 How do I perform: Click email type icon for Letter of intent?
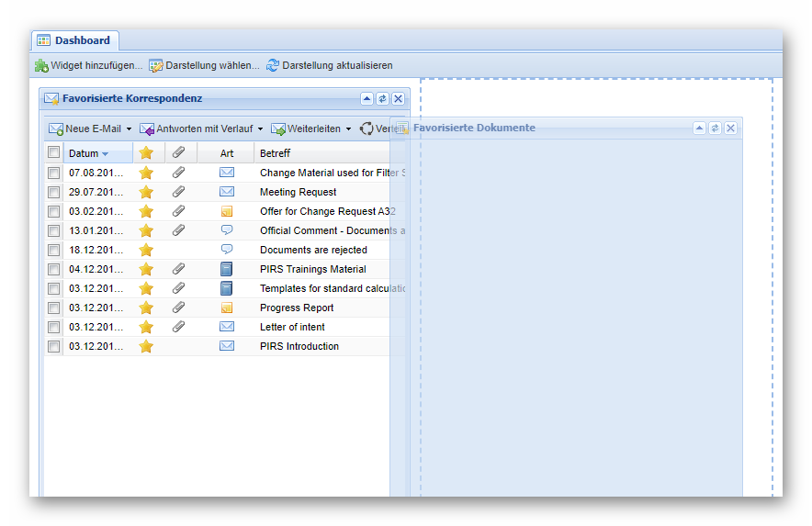[x=227, y=326]
